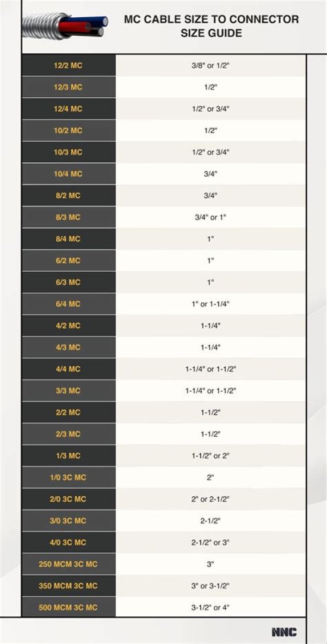Click the NNC logo

pyautogui.click(x=284, y=632)
